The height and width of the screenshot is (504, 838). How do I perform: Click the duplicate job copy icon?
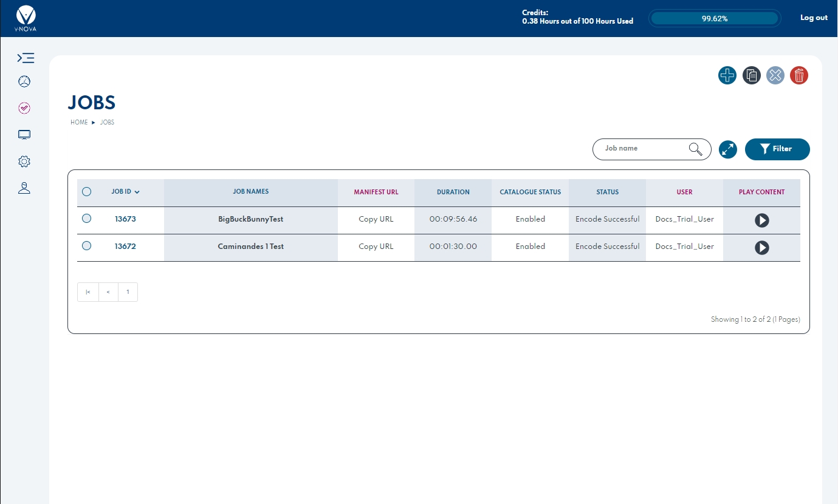751,75
